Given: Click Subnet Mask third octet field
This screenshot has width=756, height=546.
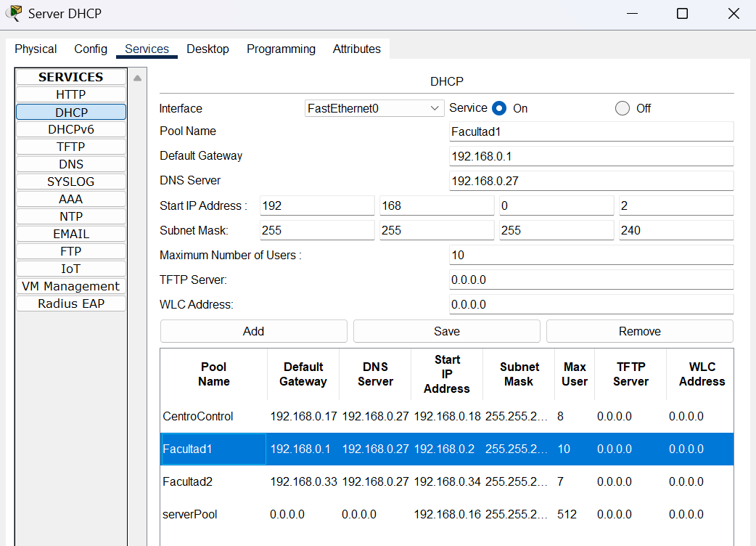Looking at the screenshot, I should pyautogui.click(x=556, y=230).
